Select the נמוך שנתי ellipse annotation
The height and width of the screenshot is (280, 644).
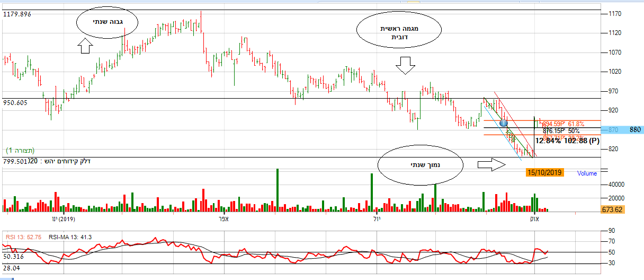coord(421,165)
